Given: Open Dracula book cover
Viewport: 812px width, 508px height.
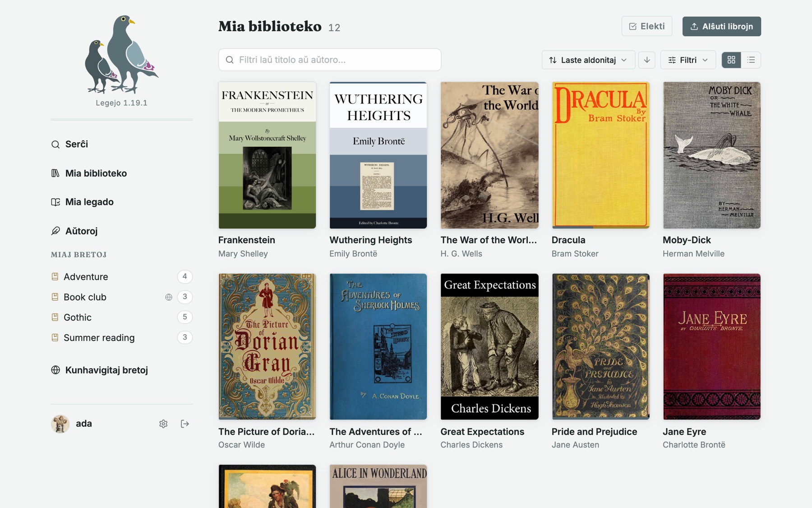Looking at the screenshot, I should tap(600, 155).
